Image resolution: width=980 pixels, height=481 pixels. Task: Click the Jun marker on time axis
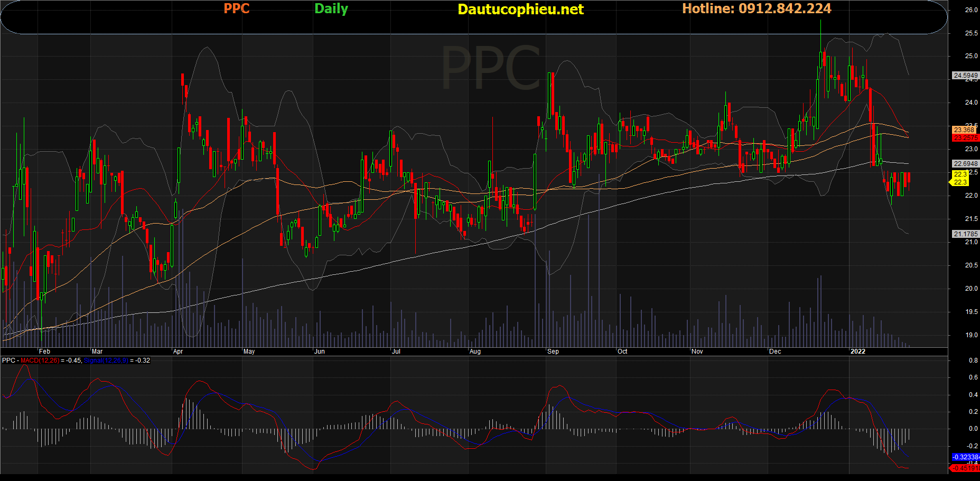point(320,351)
